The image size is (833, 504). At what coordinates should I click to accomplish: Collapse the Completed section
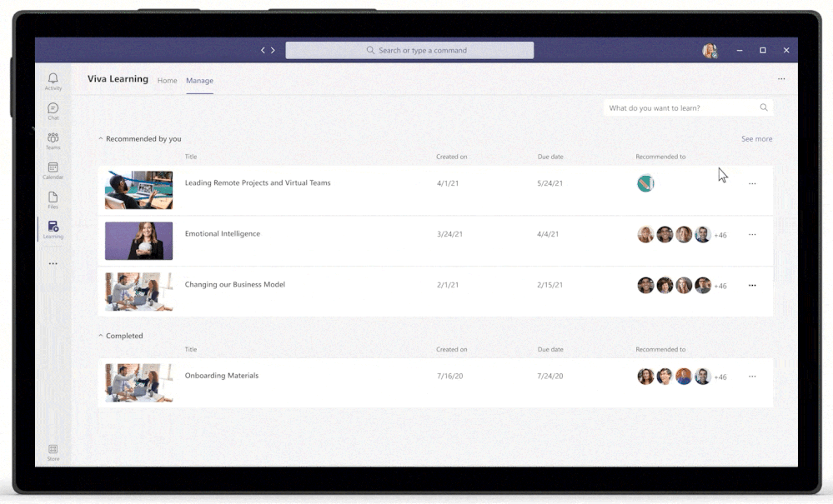click(100, 335)
